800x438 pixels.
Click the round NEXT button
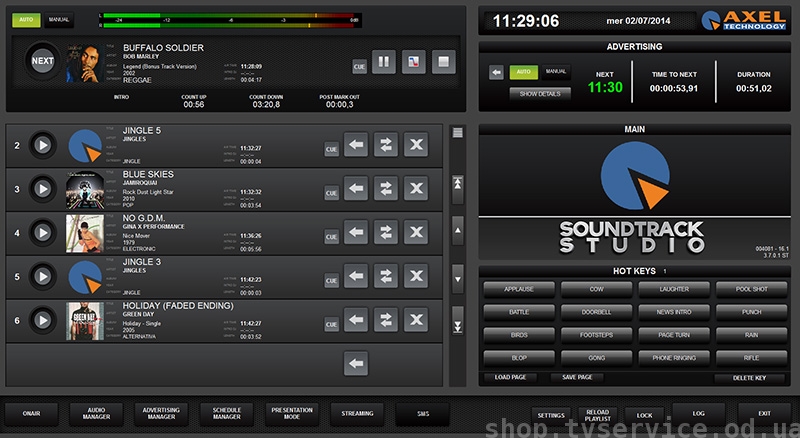coord(42,61)
